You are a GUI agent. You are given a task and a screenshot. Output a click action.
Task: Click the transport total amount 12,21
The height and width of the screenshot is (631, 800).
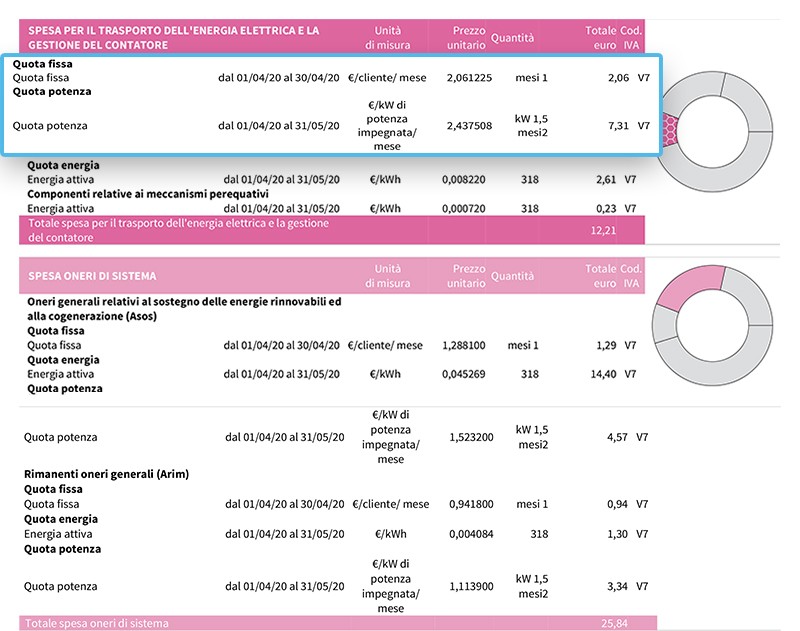tap(603, 230)
